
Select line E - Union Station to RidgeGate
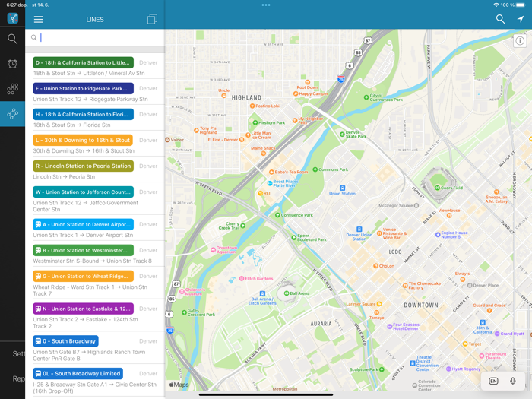click(83, 89)
